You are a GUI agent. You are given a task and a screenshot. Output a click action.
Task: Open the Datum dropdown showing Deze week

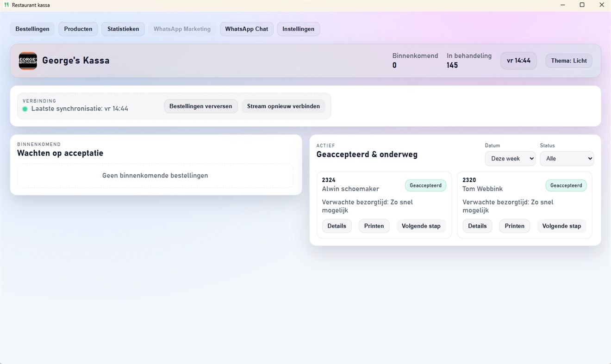coord(510,158)
